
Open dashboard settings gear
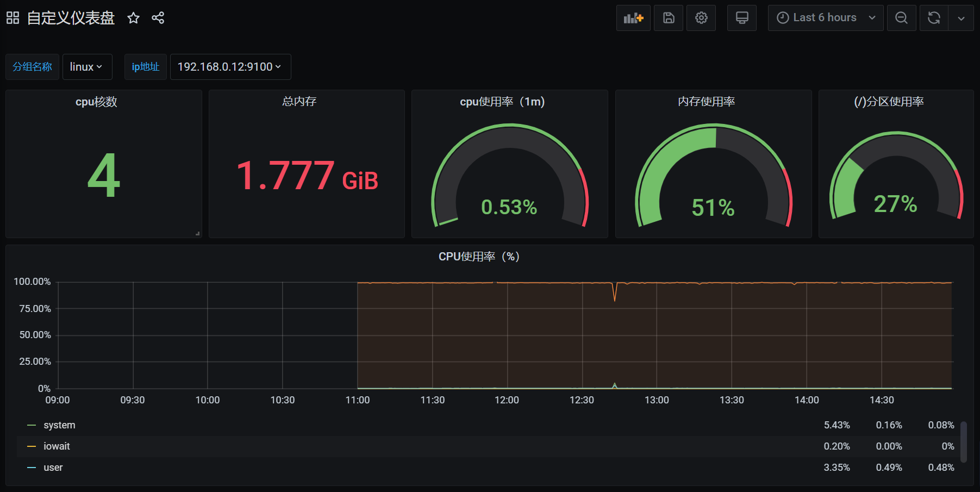click(701, 18)
